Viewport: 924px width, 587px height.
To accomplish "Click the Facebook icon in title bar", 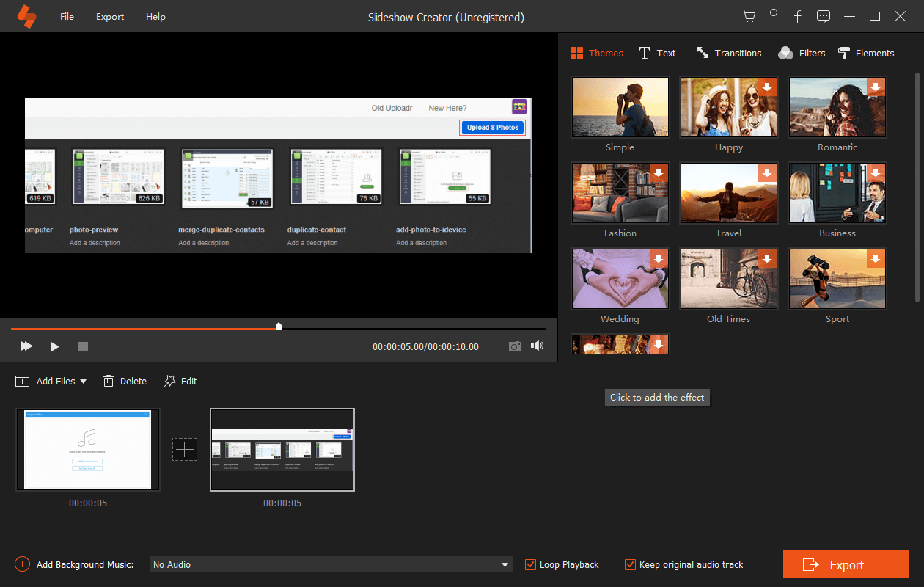I will coord(798,16).
